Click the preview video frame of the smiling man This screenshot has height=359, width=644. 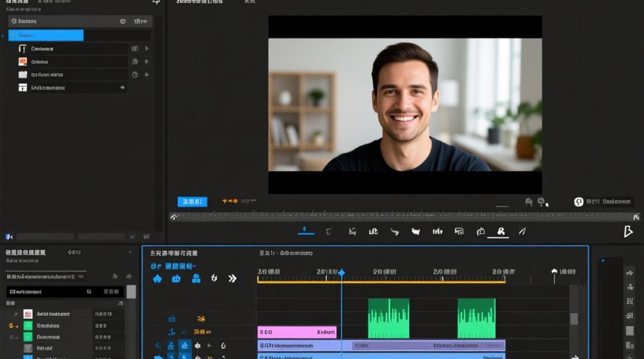[x=405, y=105]
